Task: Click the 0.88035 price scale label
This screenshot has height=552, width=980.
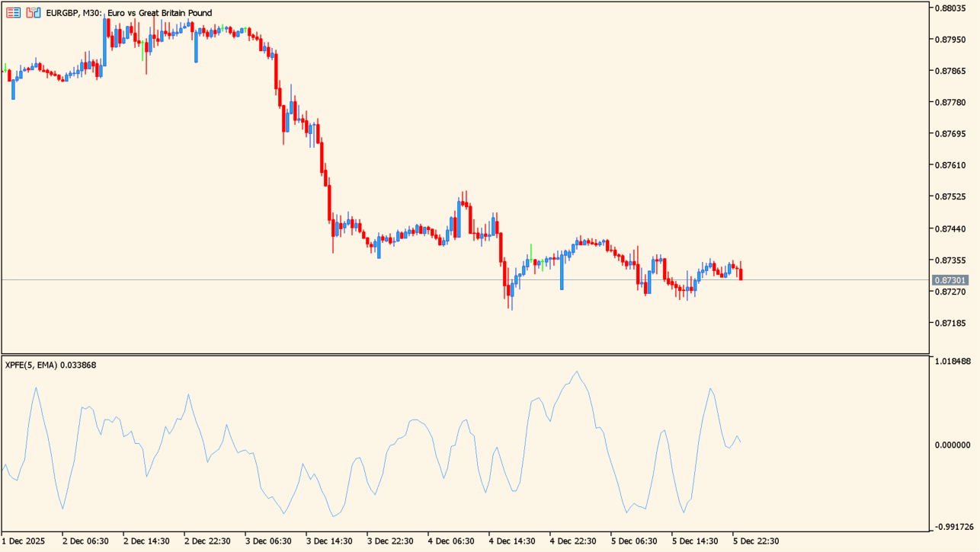Action: point(950,8)
